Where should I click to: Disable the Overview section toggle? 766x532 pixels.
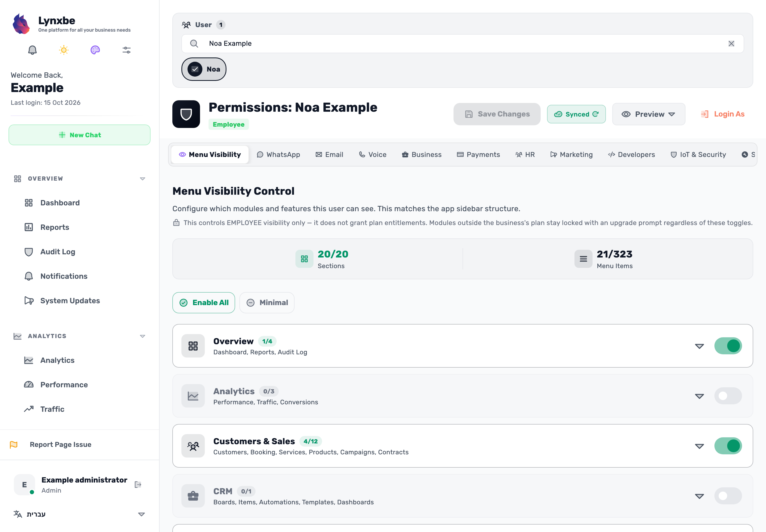(728, 346)
